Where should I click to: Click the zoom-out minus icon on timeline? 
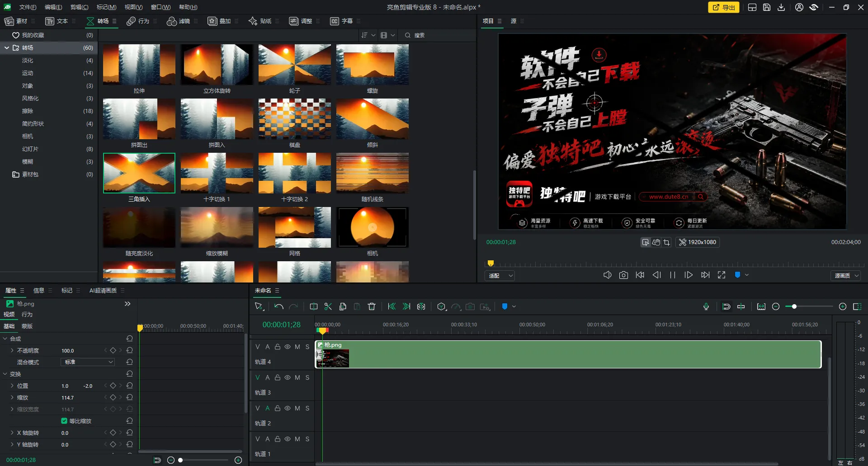[x=776, y=306]
